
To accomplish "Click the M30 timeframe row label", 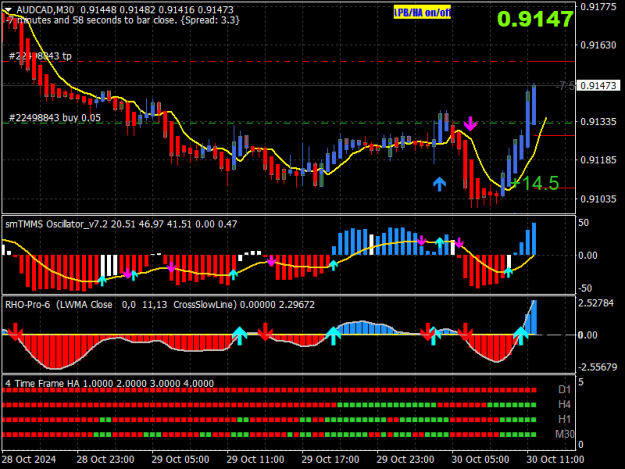I will [565, 434].
